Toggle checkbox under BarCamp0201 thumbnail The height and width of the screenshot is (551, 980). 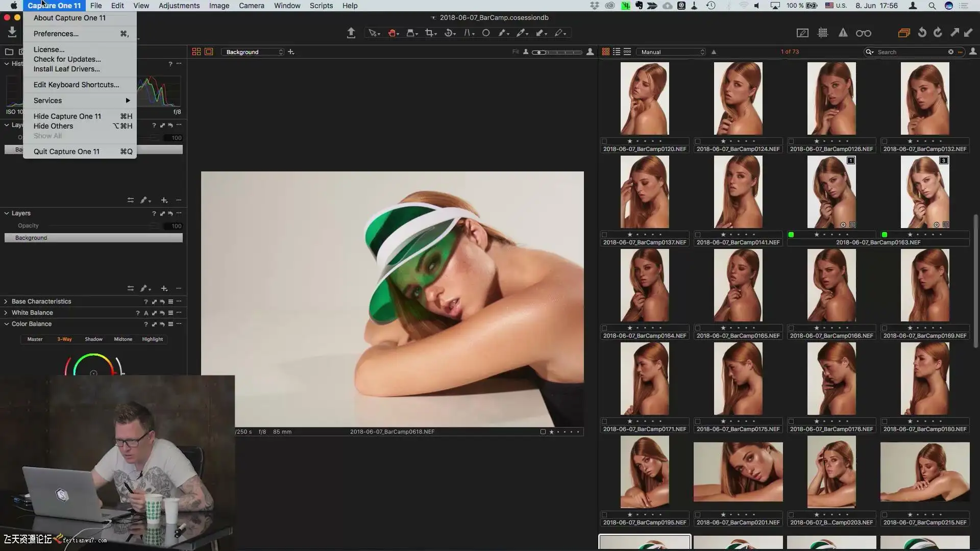coord(698,515)
